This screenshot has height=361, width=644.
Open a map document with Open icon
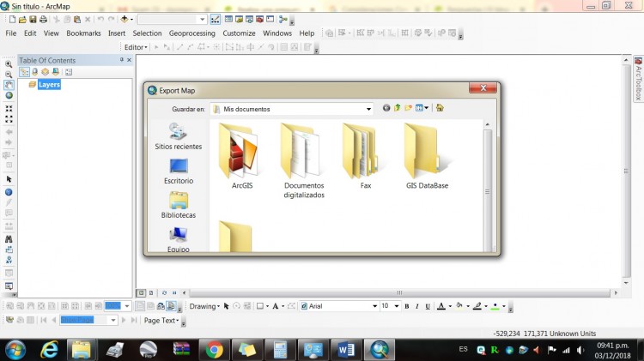22,19
